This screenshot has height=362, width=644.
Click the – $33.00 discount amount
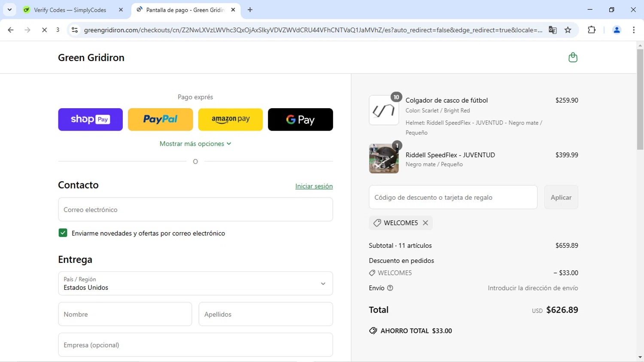565,273
